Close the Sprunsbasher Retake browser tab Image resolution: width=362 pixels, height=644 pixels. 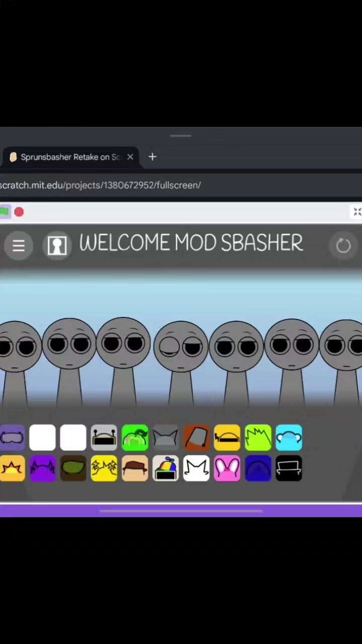[x=130, y=157]
